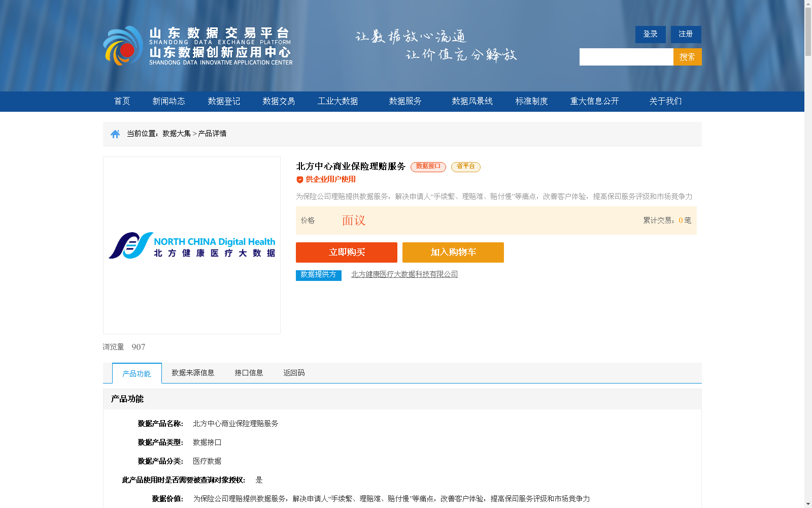Viewport: 812px width, 508px height.
Task: Click the 立即购买 buy now button
Action: coord(347,252)
